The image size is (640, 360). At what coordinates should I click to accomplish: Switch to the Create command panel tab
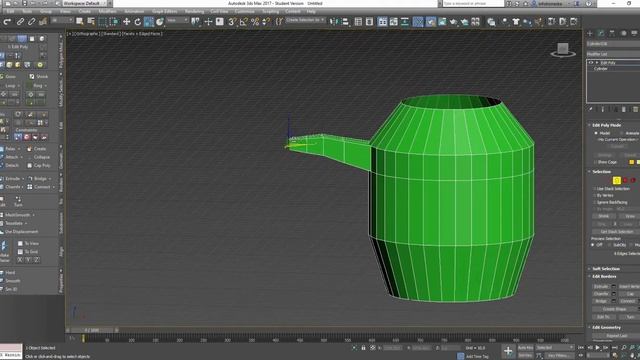[590, 33]
